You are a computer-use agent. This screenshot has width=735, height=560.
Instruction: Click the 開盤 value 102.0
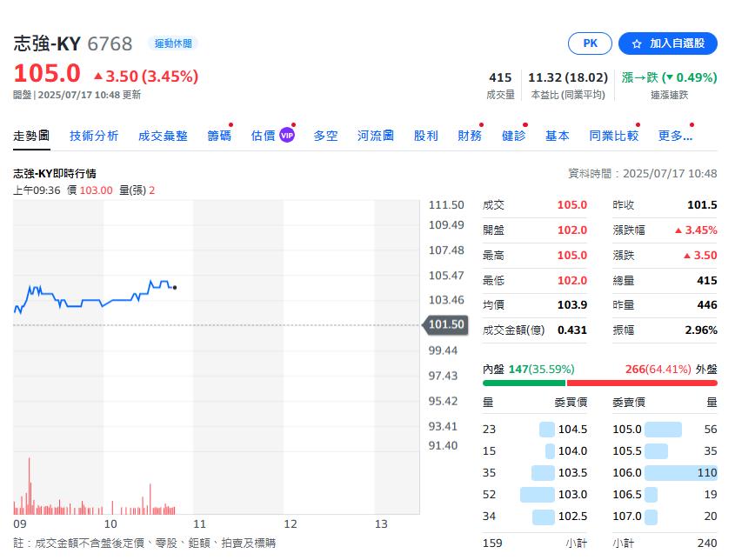pos(571,230)
